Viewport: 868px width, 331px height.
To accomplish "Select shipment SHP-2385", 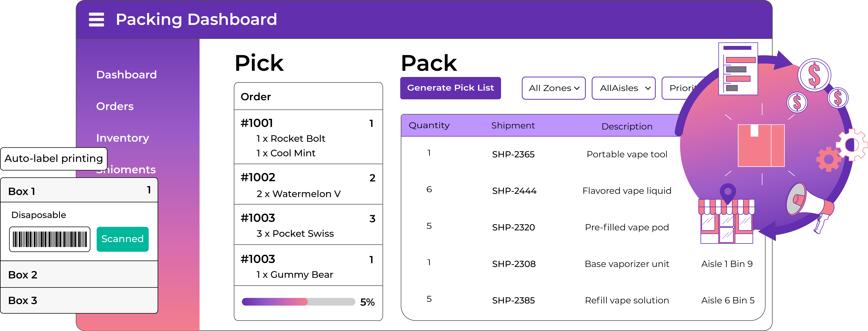I will point(514,300).
